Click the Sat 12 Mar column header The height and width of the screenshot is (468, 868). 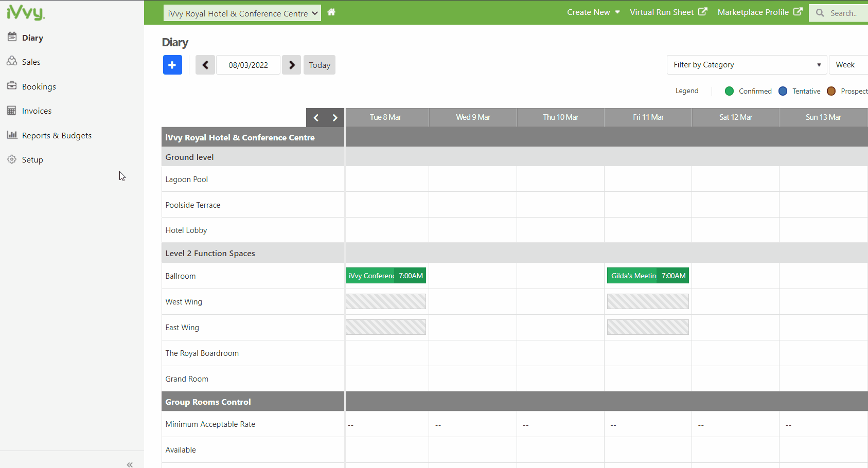(x=736, y=117)
